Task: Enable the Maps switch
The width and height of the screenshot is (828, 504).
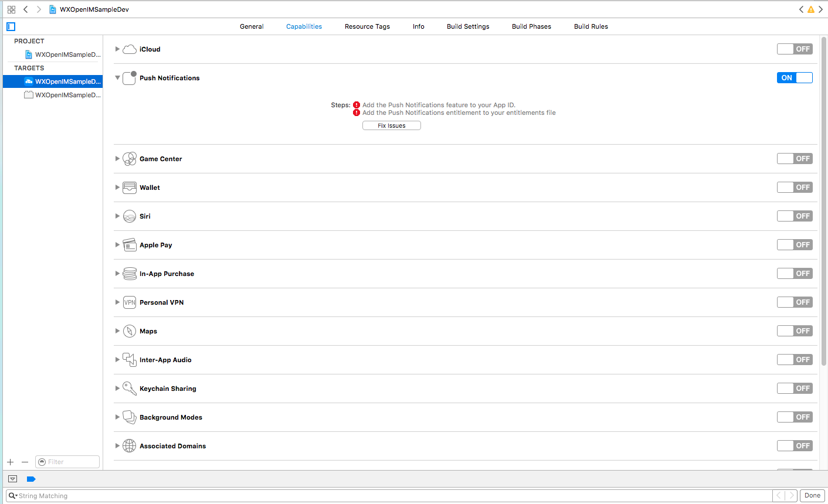Action: [795, 331]
